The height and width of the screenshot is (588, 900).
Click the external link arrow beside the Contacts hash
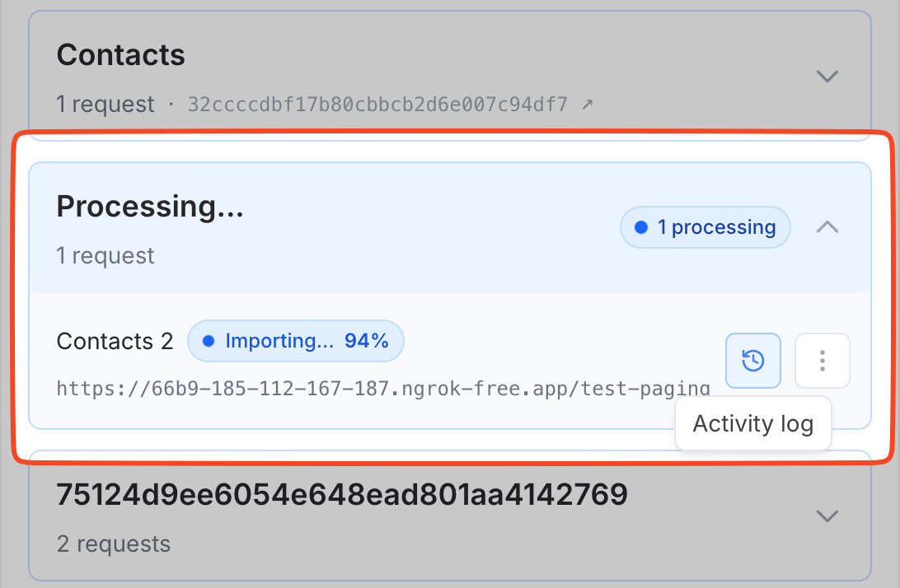pos(588,105)
